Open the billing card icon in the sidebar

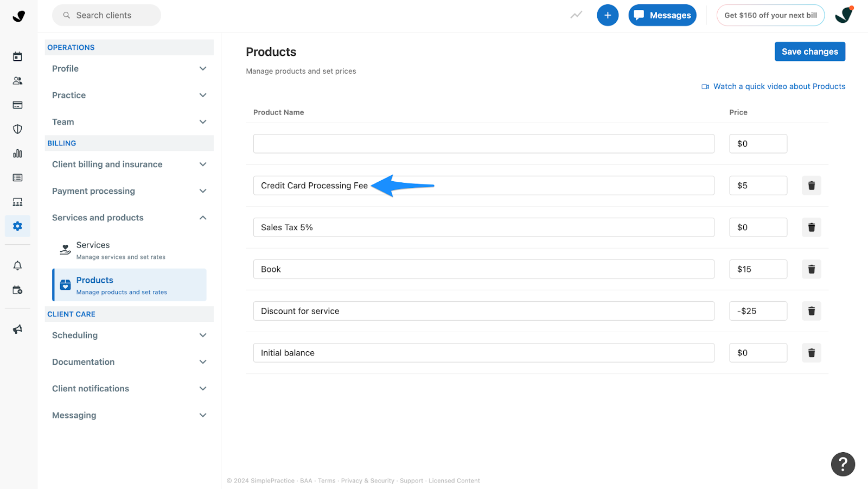pos(17,105)
